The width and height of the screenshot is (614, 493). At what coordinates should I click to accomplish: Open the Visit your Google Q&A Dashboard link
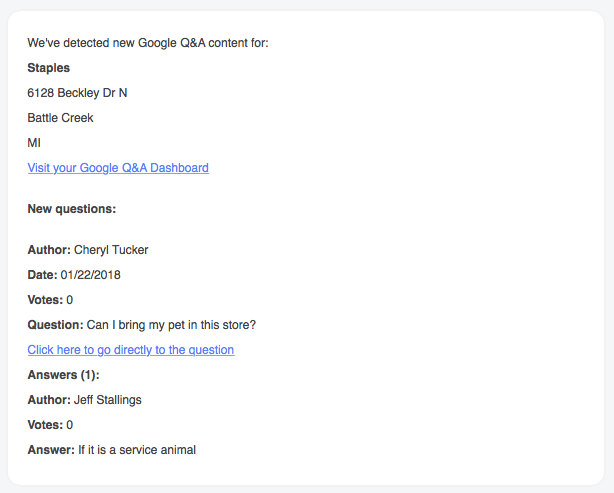[118, 168]
